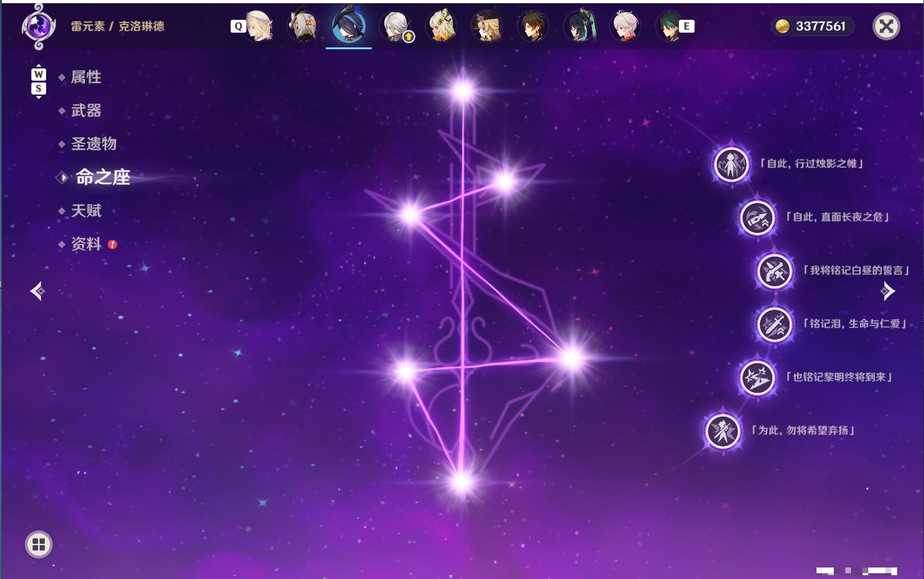
Task: Go to next character with right arrow
Action: click(x=888, y=291)
